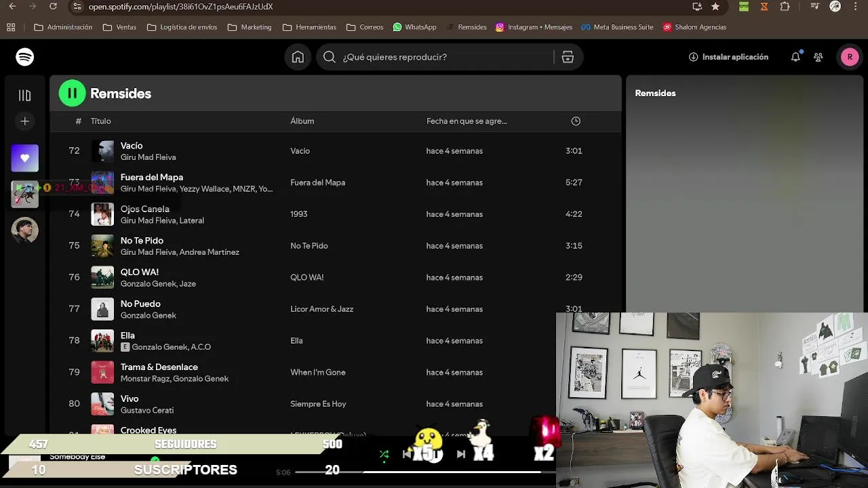Open artist Gonzalo Genek on No Puedo row

149,315
